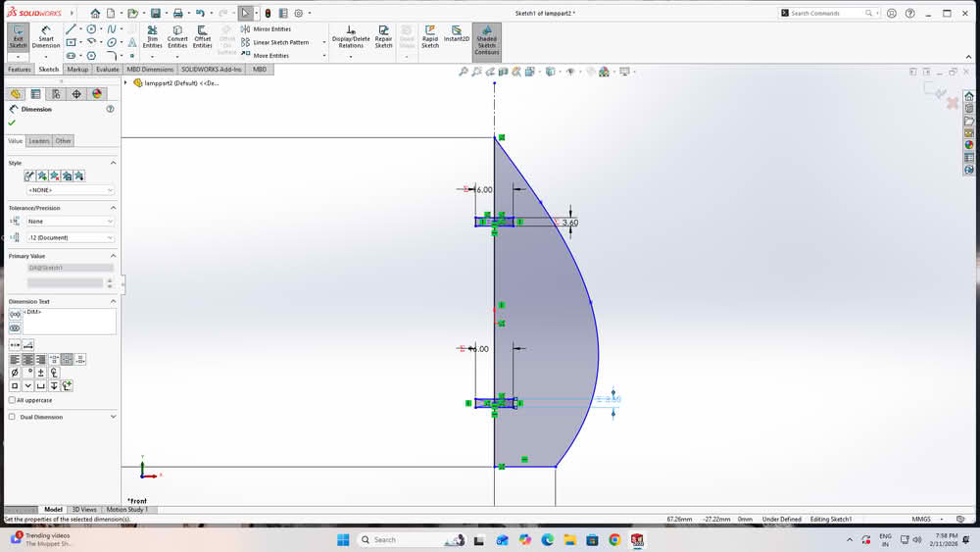The width and height of the screenshot is (980, 552).
Task: Click the Undo icon
Action: point(200,13)
